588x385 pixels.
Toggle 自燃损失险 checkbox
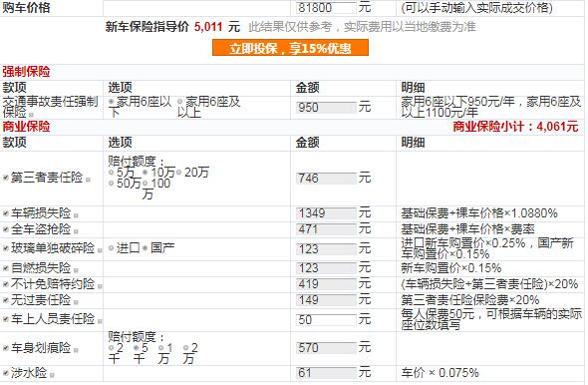(6, 268)
